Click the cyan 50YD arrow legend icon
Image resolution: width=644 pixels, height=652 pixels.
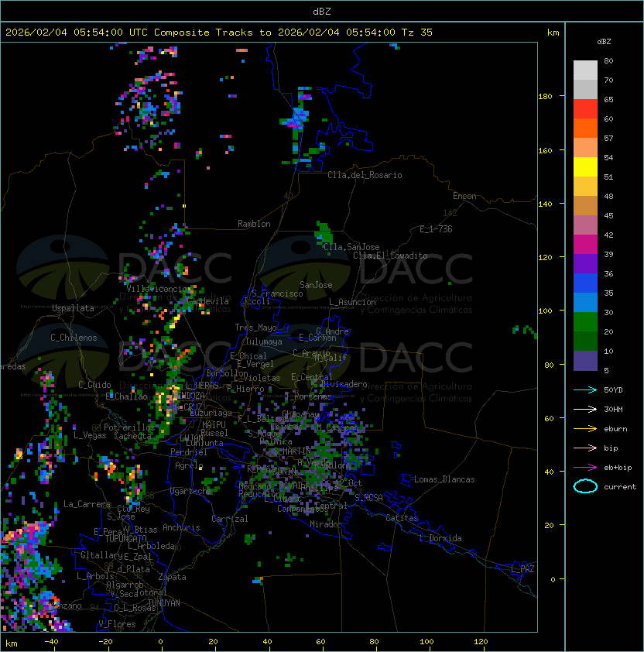(585, 390)
